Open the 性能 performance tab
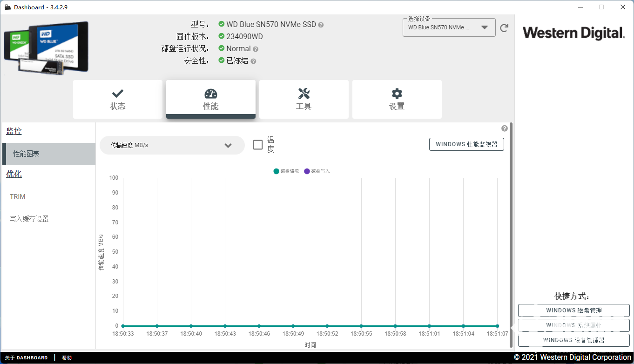The width and height of the screenshot is (634, 364). [211, 99]
